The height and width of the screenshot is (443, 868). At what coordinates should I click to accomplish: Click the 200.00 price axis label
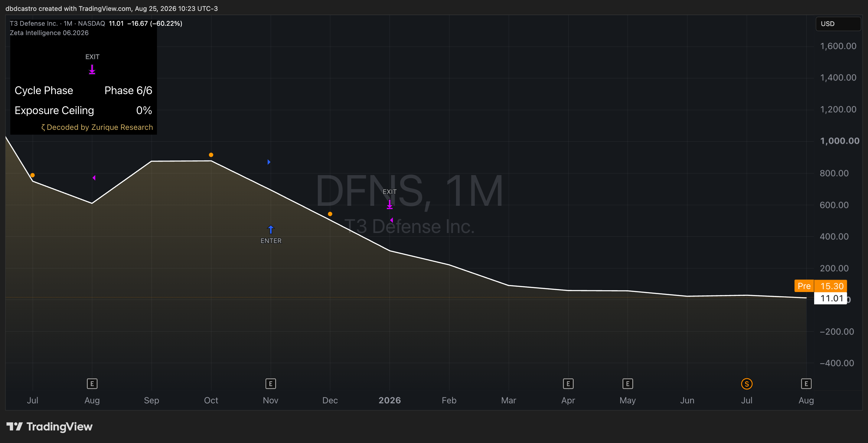pyautogui.click(x=834, y=268)
